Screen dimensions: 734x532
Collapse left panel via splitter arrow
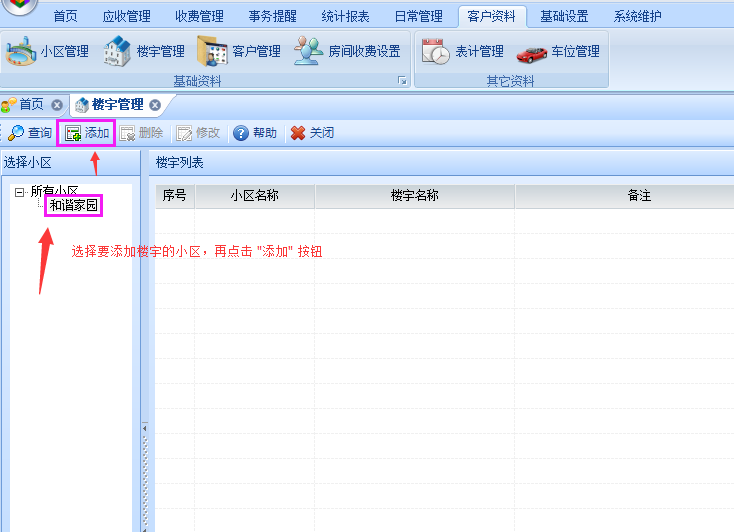[x=145, y=428]
